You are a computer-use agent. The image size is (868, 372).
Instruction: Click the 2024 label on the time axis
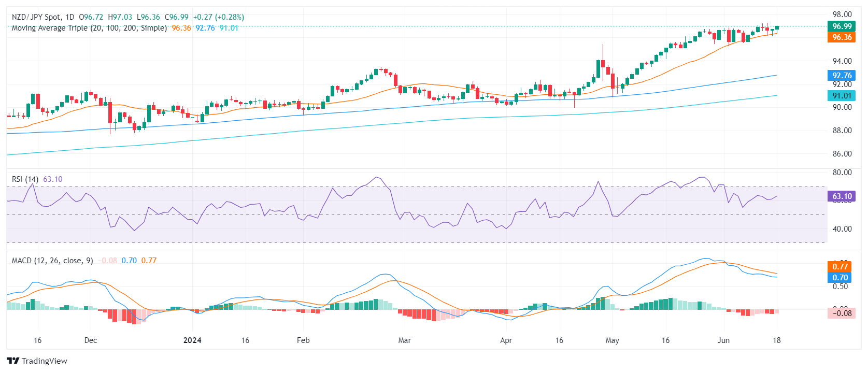point(192,340)
